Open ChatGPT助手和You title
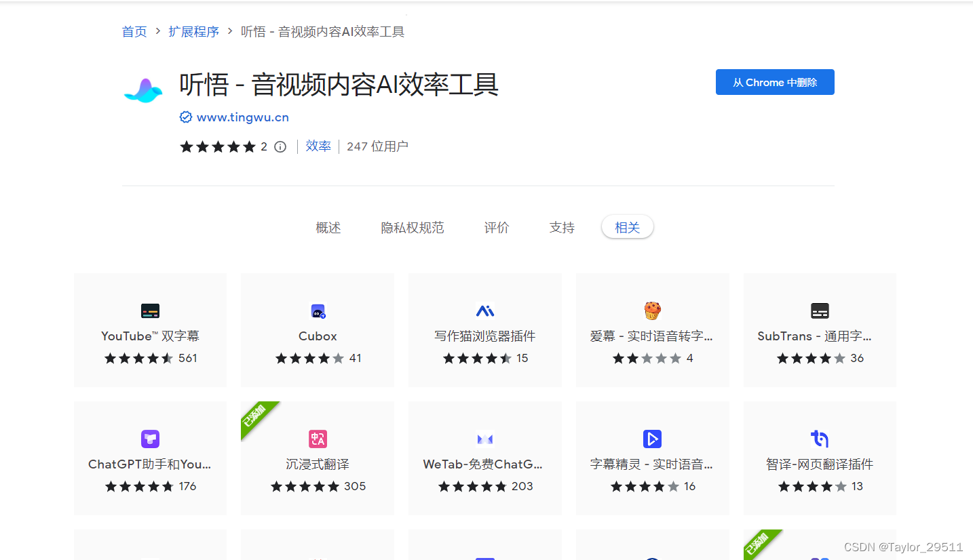 (x=150, y=464)
